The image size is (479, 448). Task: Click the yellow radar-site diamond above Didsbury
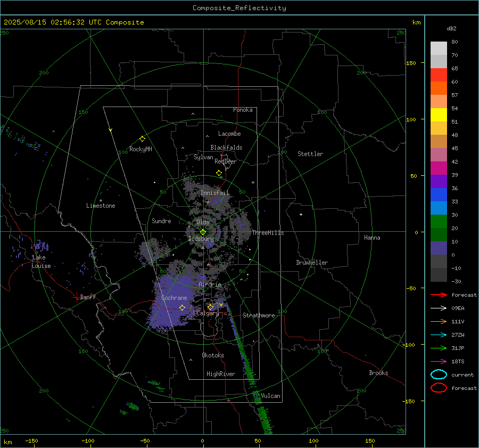(x=203, y=232)
